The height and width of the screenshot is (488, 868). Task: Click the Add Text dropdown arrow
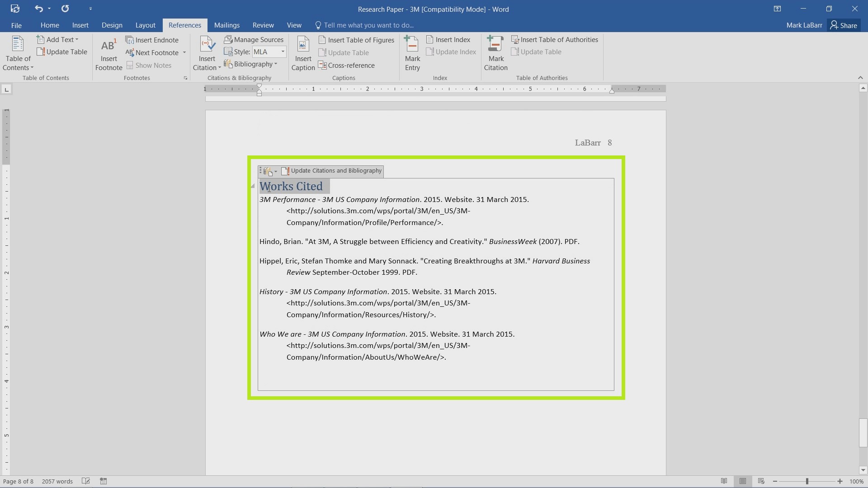[x=76, y=39]
